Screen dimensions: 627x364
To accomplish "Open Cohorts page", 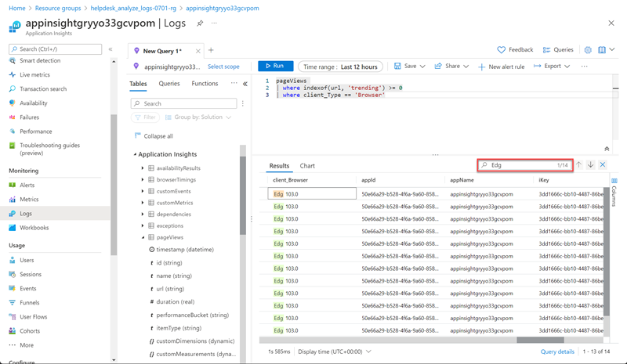I will (30, 331).
